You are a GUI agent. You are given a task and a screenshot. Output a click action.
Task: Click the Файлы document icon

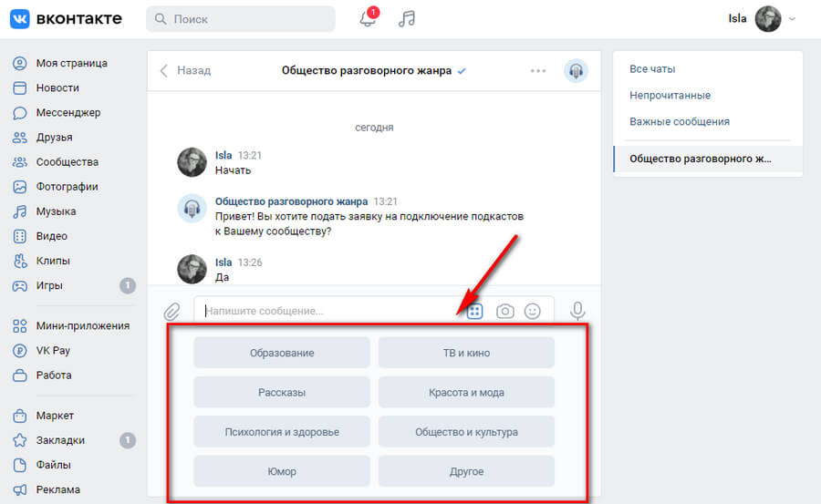pyautogui.click(x=19, y=465)
